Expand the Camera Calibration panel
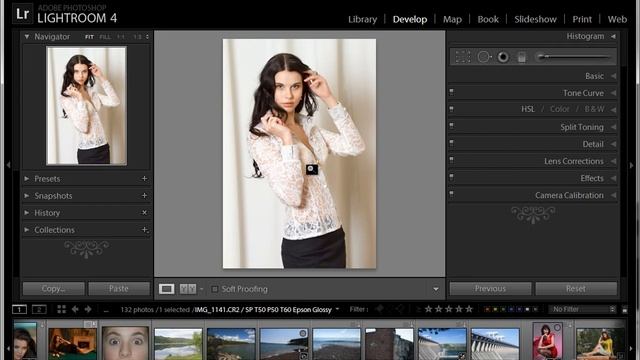The width and height of the screenshot is (640, 360). [x=613, y=196]
